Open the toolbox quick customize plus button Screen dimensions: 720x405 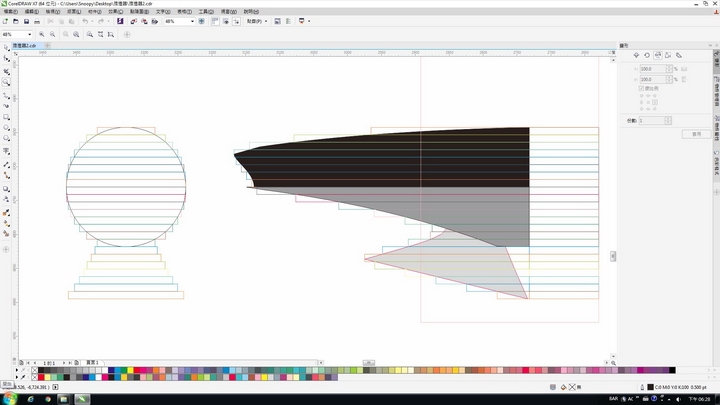(x=6, y=250)
